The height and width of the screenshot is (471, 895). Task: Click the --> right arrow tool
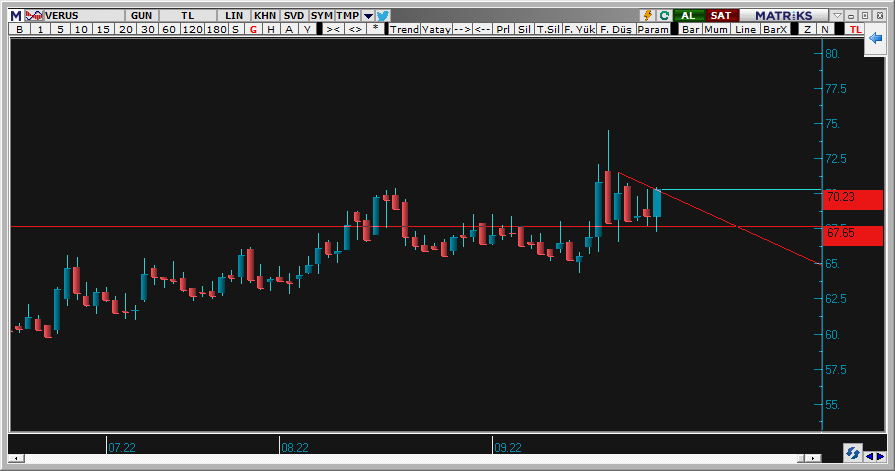click(x=462, y=29)
